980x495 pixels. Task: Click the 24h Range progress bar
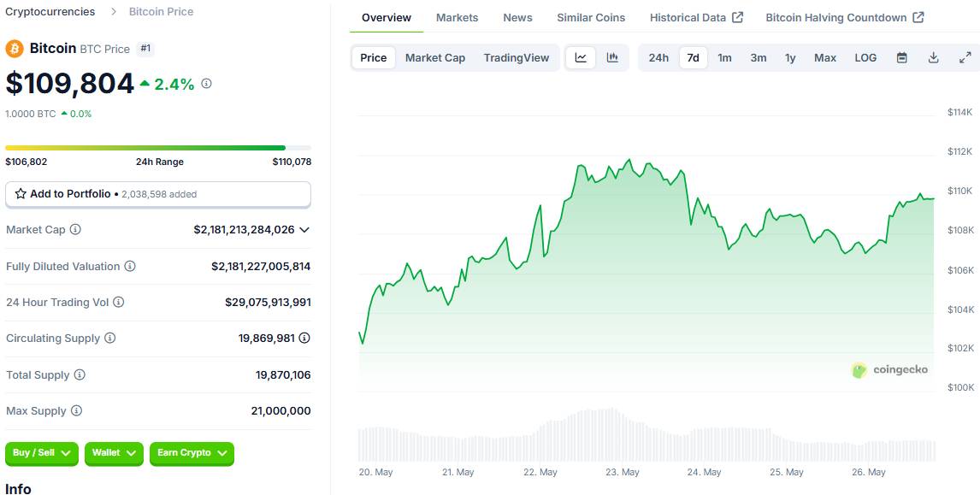(158, 148)
